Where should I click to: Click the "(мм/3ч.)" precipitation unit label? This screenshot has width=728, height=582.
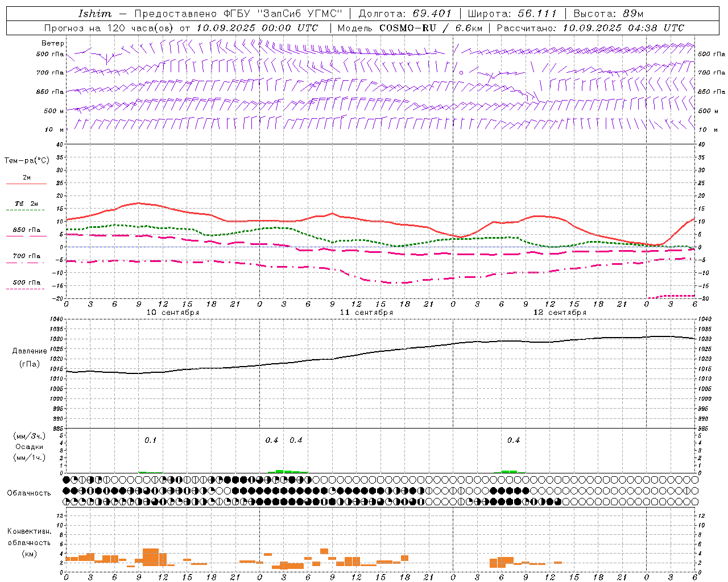(x=29, y=436)
